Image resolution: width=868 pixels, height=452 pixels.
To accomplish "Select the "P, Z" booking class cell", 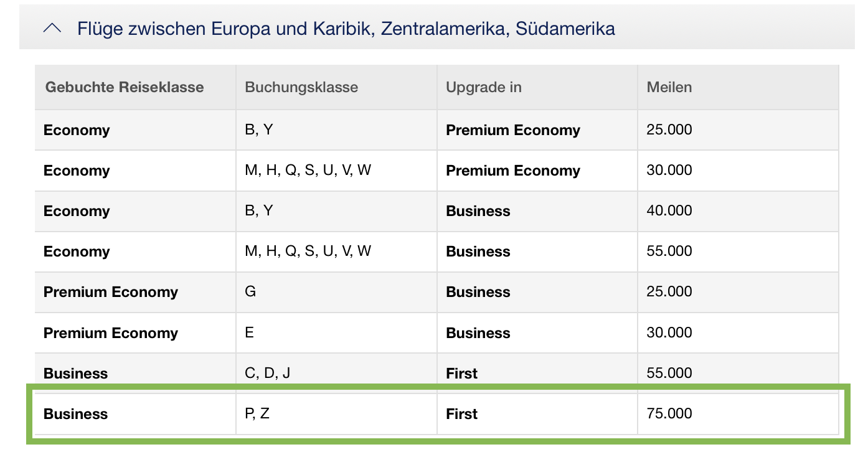I will click(x=257, y=413).
